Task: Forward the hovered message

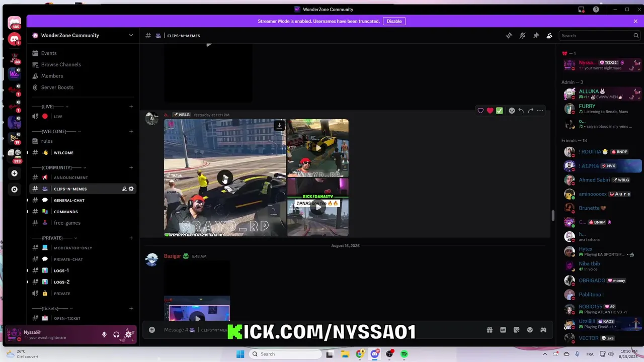Action: (x=531, y=111)
